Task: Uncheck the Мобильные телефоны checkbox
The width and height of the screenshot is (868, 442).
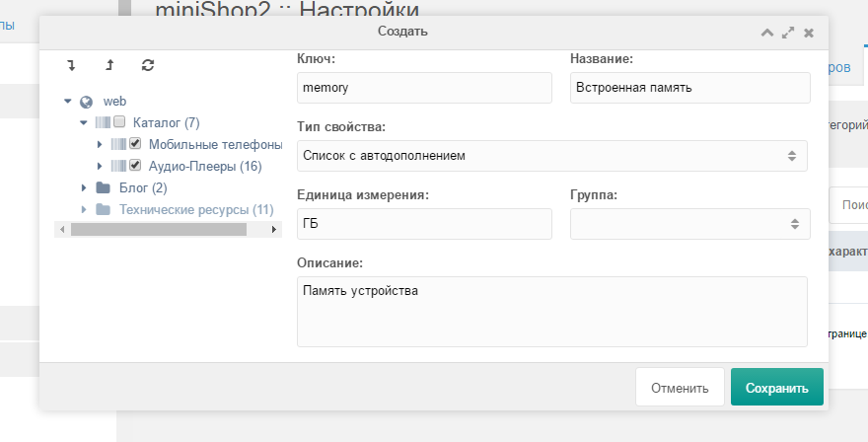Action: pyautogui.click(x=135, y=143)
